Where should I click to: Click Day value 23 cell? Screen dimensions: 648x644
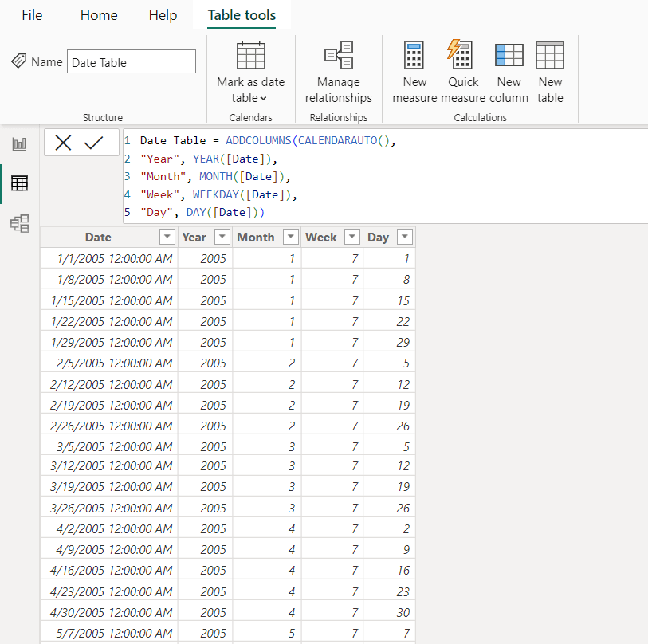coord(389,591)
